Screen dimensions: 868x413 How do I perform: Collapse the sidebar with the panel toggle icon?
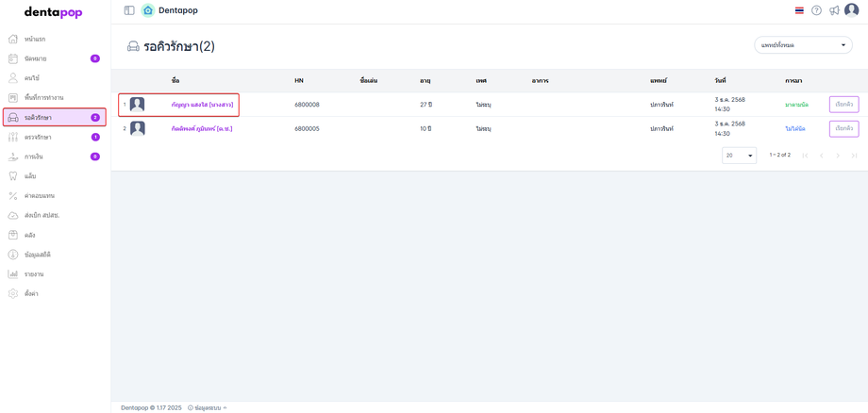[x=129, y=10]
